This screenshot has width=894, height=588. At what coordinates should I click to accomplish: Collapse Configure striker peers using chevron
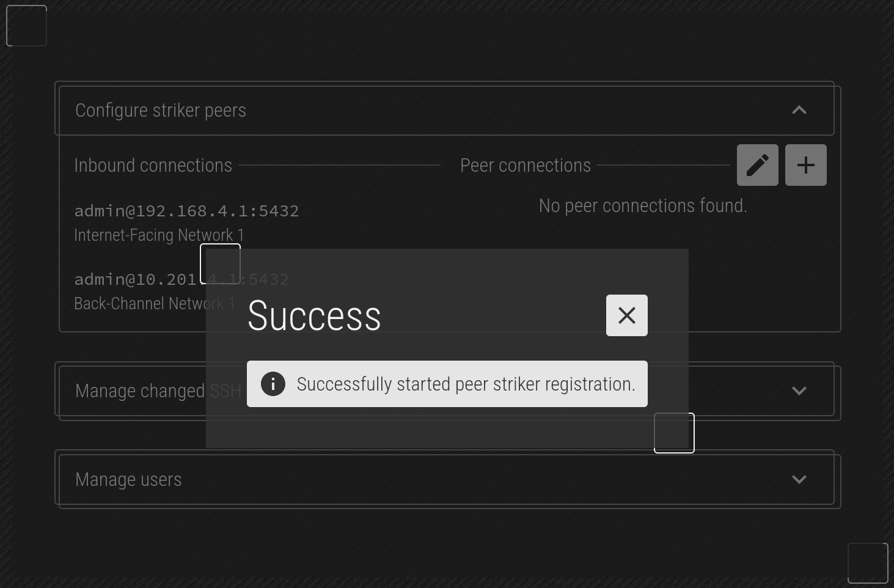799,110
